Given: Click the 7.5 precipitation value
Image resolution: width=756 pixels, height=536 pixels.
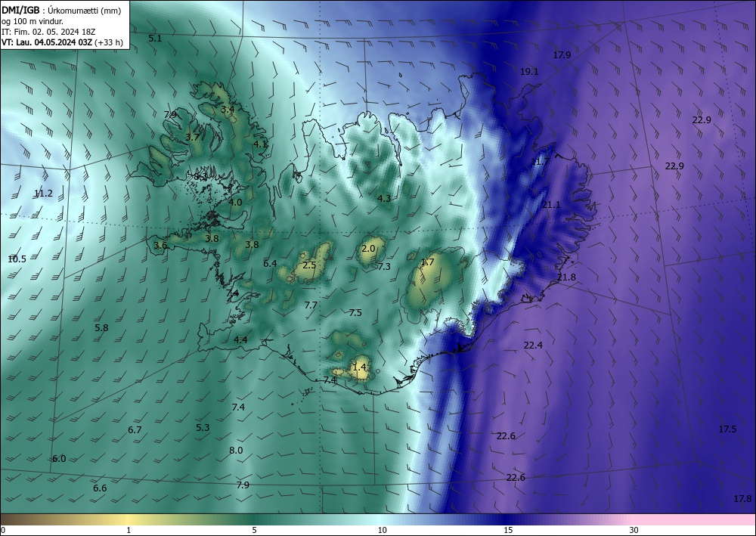Looking at the screenshot, I should coord(355,313).
